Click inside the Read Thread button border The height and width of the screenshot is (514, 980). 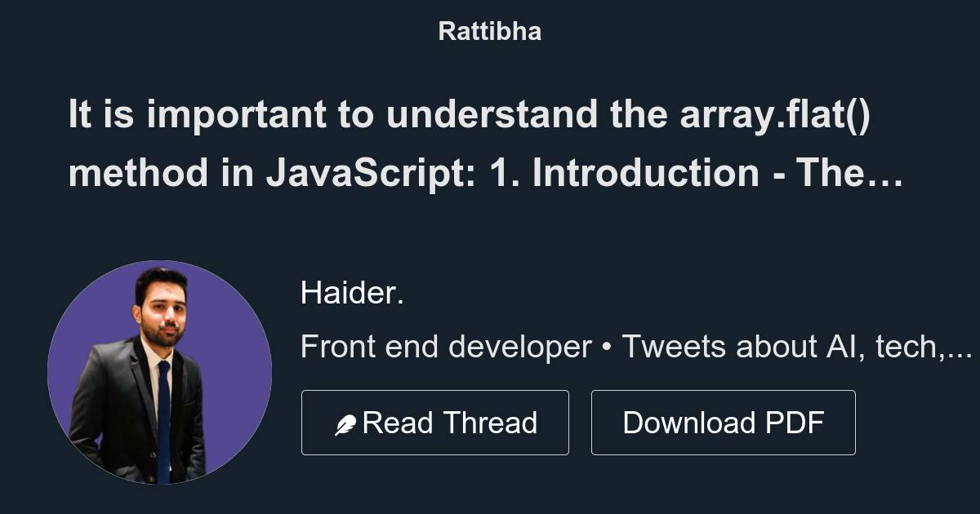(435, 422)
